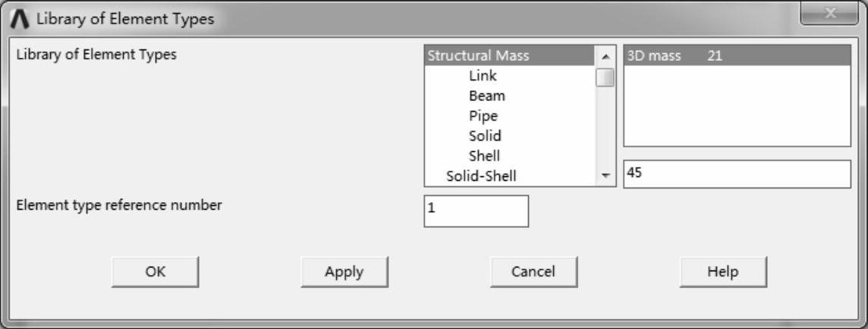Screen dimensions: 868x329
Task: Pick the Pipe element category
Action: (483, 116)
